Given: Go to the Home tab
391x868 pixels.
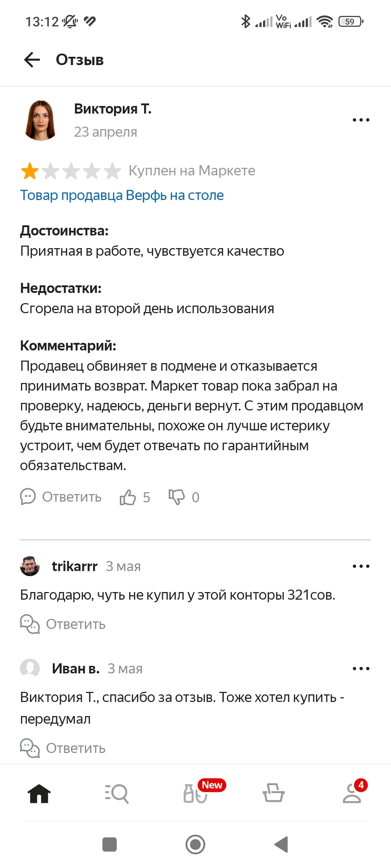Looking at the screenshot, I should tap(39, 793).
